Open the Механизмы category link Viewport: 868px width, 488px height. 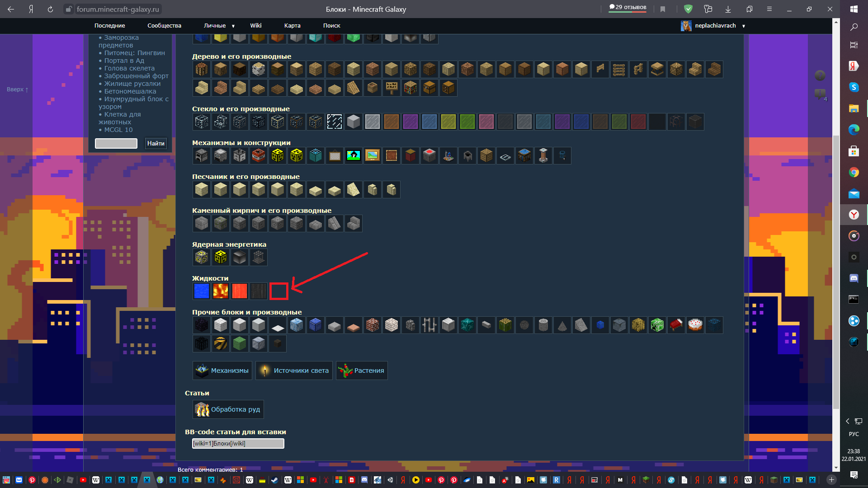click(x=222, y=371)
